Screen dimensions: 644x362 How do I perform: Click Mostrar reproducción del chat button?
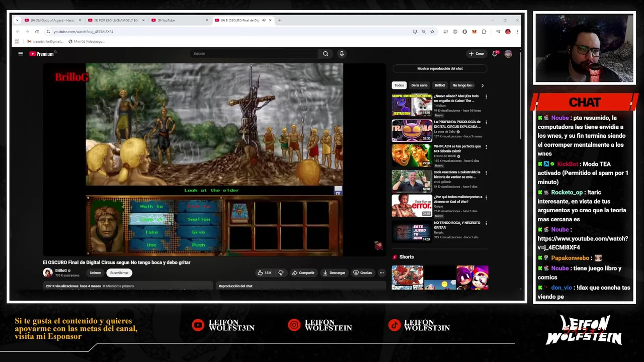(x=440, y=68)
